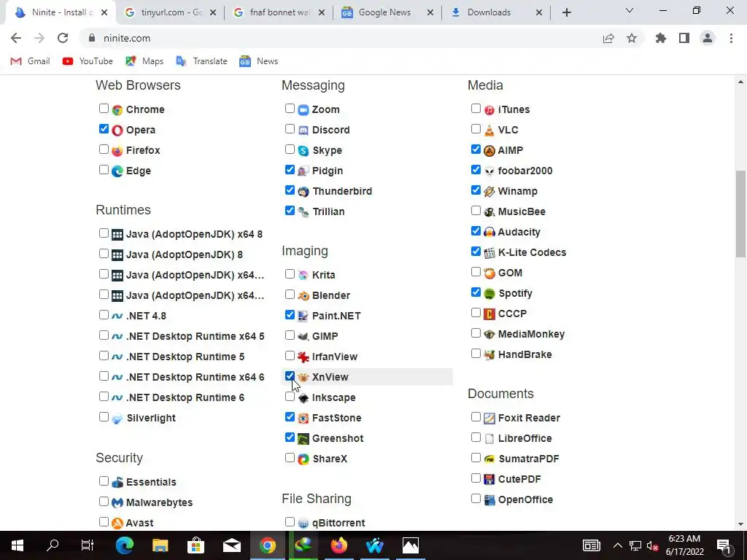The image size is (747, 560).
Task: Click the page vertical scrollbar thumb
Action: pos(740,214)
